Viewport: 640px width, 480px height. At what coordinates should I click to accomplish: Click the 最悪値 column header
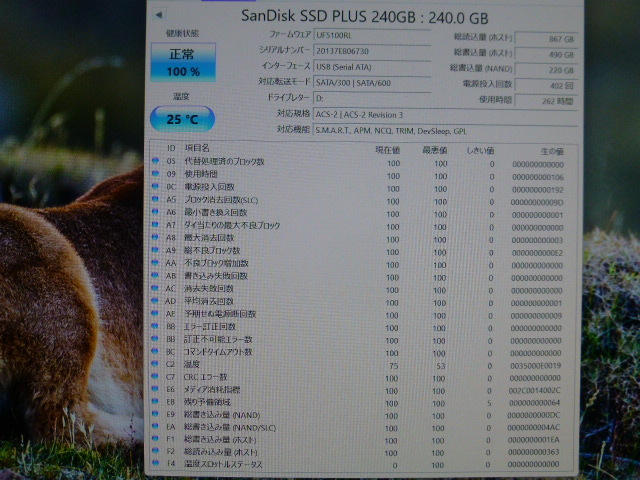pyautogui.click(x=435, y=150)
